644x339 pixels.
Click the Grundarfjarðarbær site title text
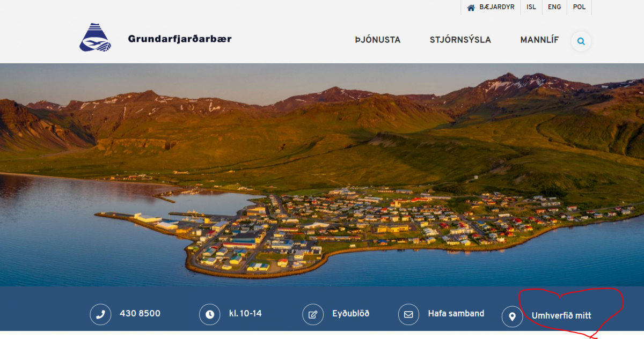point(180,39)
